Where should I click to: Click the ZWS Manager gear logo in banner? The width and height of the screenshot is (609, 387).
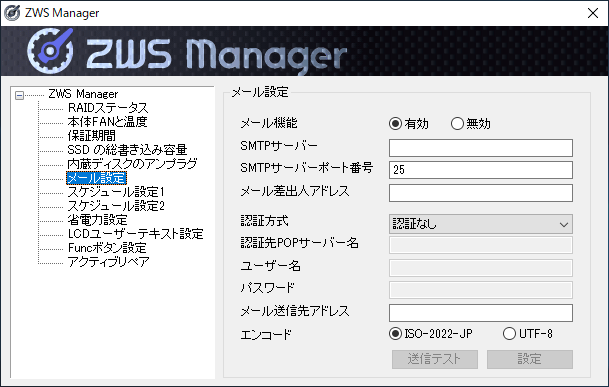[50, 51]
